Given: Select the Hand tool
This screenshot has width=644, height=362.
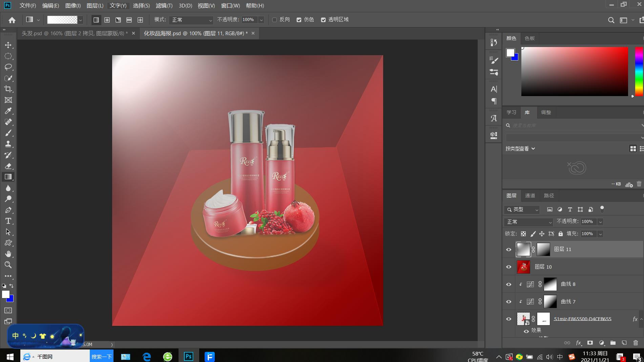Looking at the screenshot, I should click(x=8, y=254).
